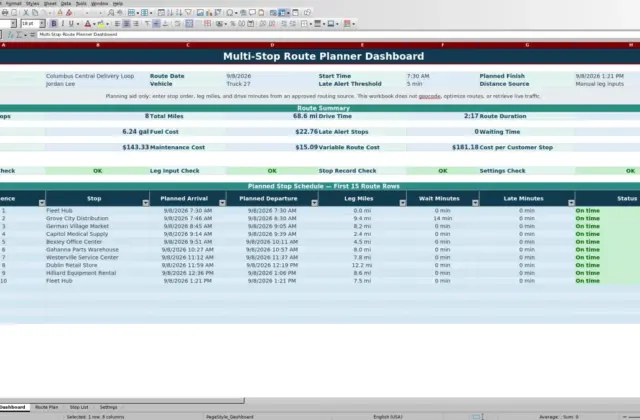This screenshot has width=640, height=420.
Task: Click the Cut scissors icon
Action: [x=25, y=13]
